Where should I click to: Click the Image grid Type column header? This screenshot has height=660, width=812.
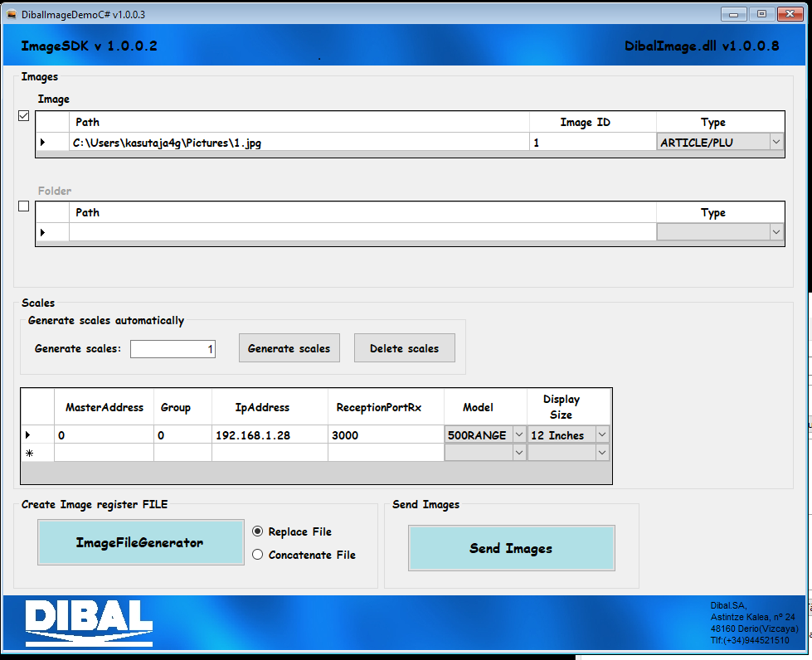click(x=720, y=122)
